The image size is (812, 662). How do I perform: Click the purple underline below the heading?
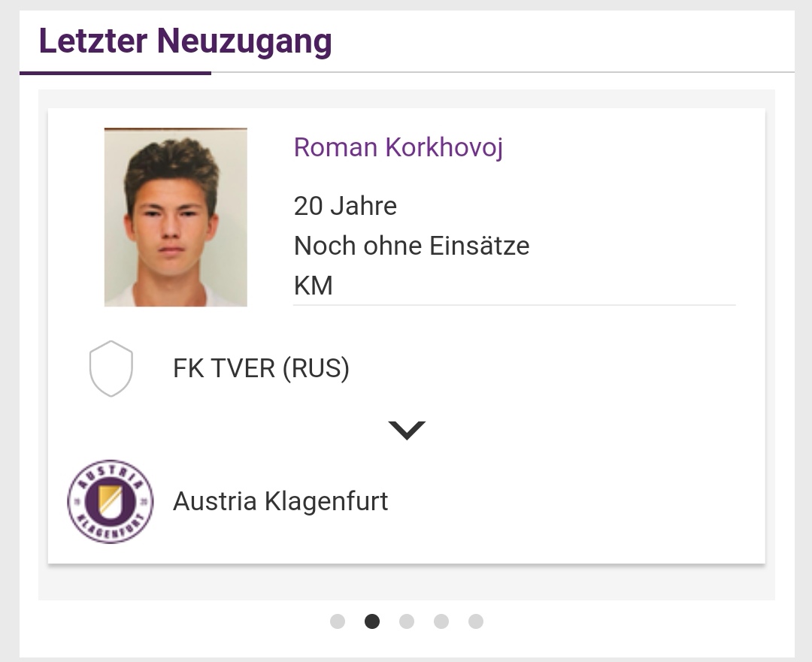tap(115, 73)
